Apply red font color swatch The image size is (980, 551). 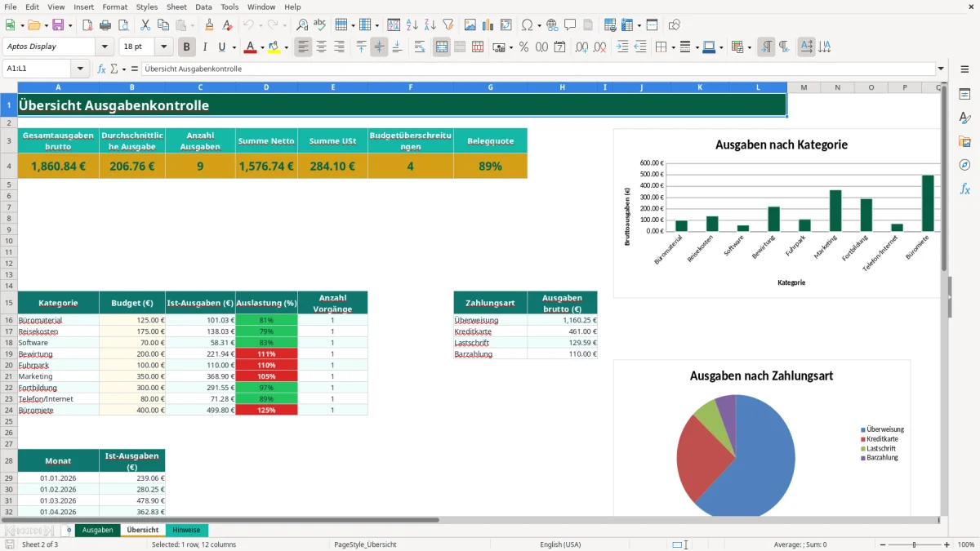pos(250,47)
